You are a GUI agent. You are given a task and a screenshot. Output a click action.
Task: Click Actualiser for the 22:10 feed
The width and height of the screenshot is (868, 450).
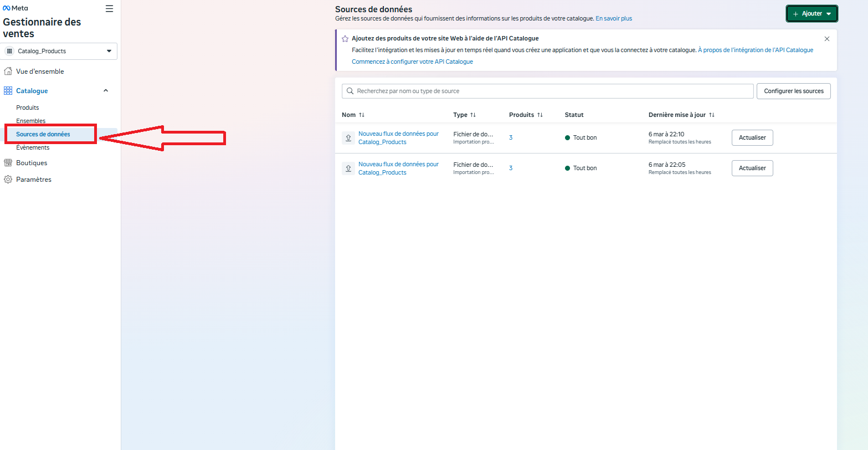tap(752, 138)
